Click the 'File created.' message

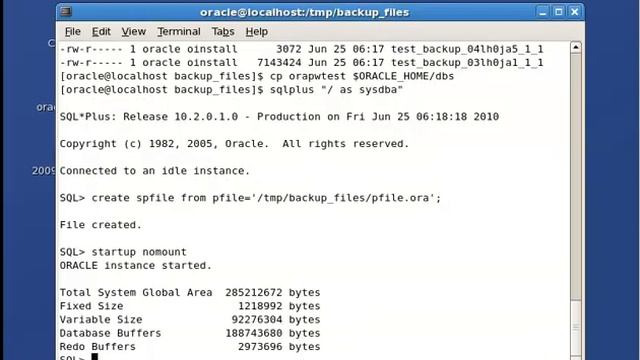pos(100,225)
